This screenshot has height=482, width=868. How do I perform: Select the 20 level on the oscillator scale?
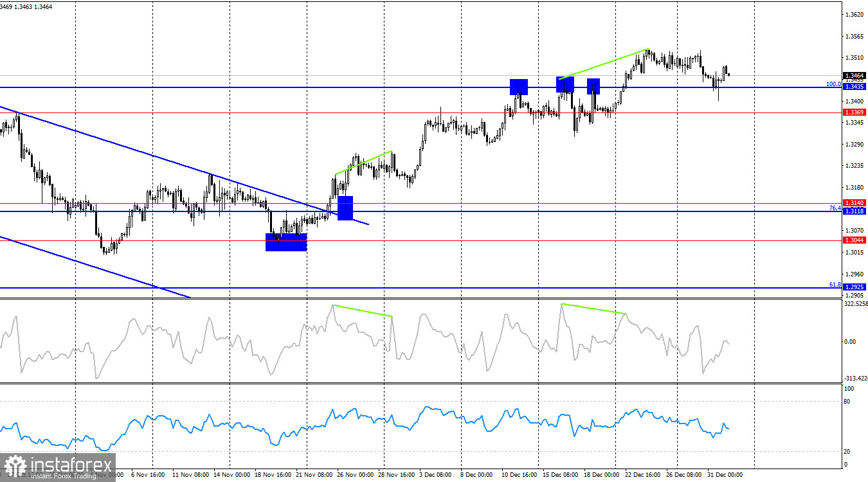[847, 451]
